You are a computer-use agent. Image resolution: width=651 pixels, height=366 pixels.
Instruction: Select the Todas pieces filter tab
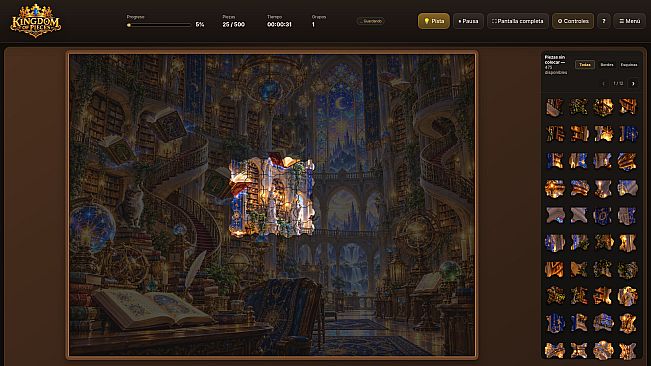[585, 65]
